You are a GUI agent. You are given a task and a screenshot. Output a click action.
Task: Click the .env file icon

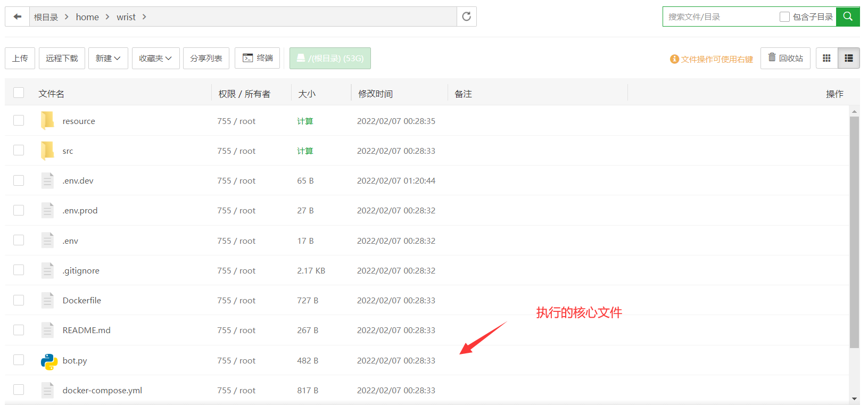coord(47,241)
